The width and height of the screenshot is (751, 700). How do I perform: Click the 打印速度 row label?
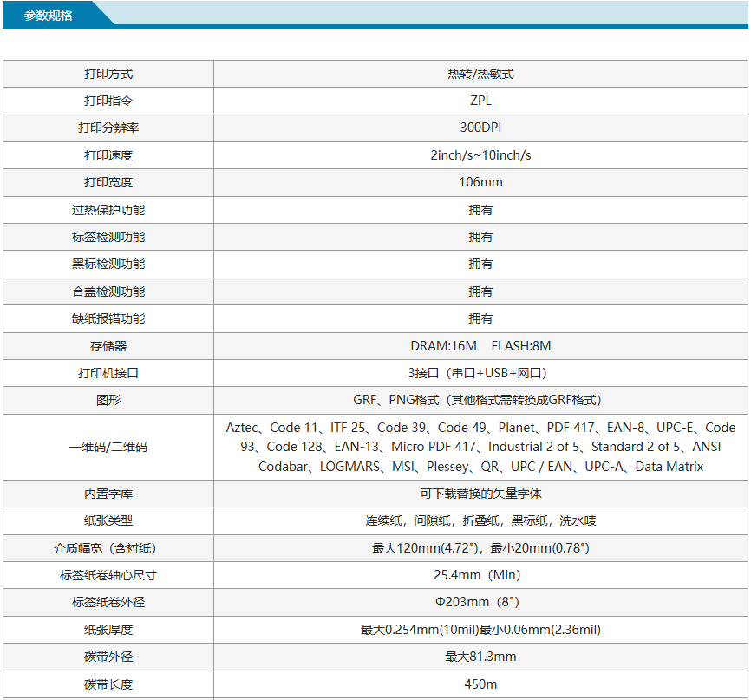[108, 155]
